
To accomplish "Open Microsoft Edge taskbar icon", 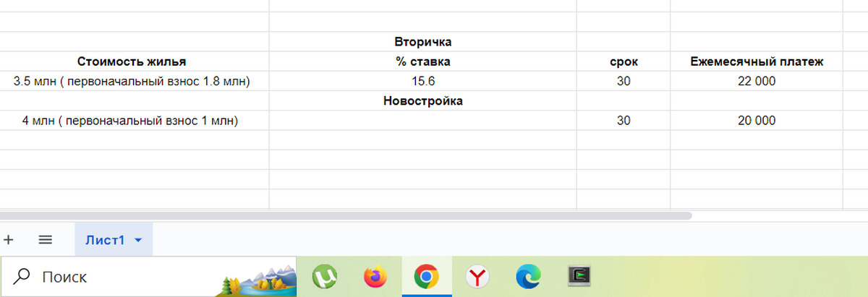I will pos(529,276).
